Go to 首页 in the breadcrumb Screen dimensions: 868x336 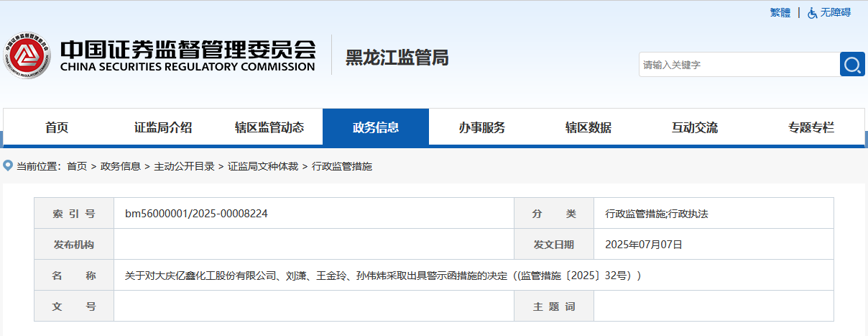click(x=77, y=166)
